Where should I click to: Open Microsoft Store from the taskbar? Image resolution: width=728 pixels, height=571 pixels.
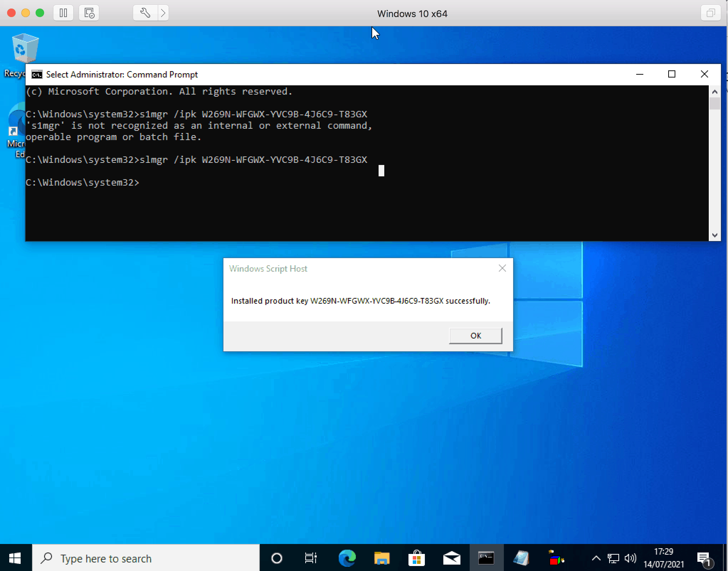pos(417,558)
